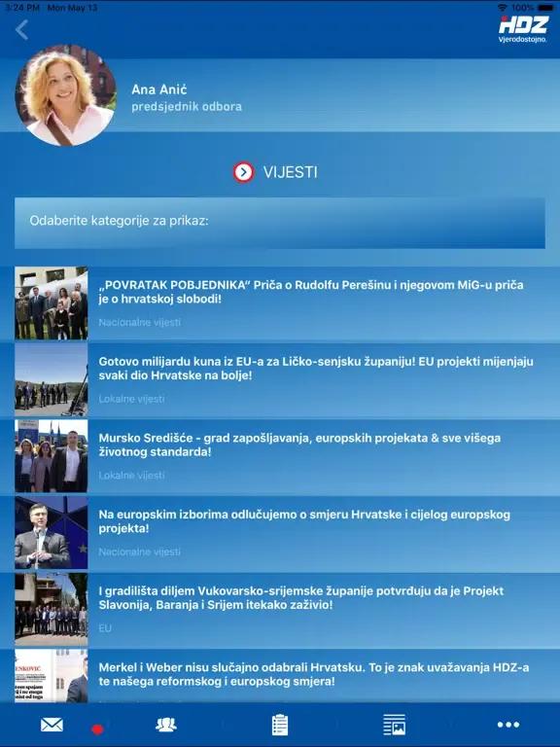Select Lokalne vijesti tag under Mursko Središće

coord(131,476)
